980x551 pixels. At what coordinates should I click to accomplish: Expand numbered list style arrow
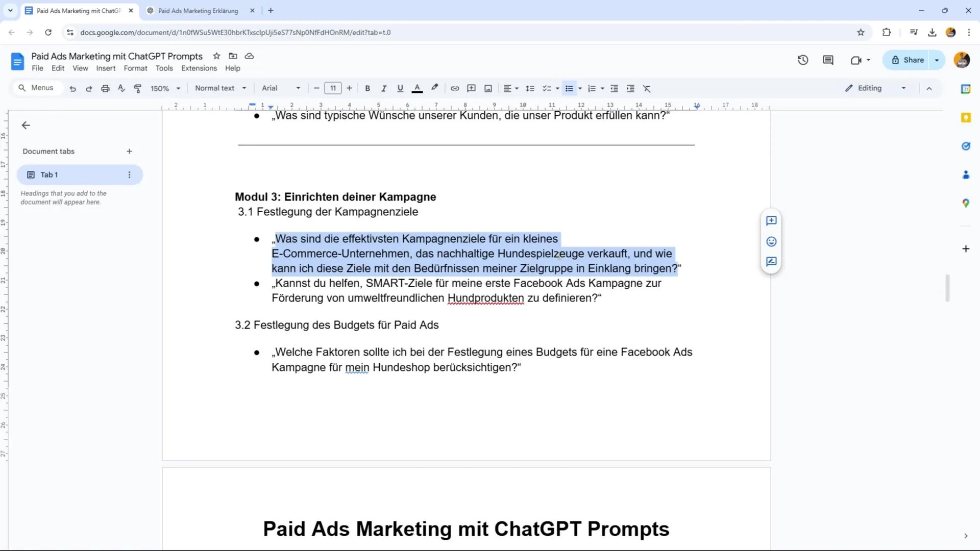[602, 88]
